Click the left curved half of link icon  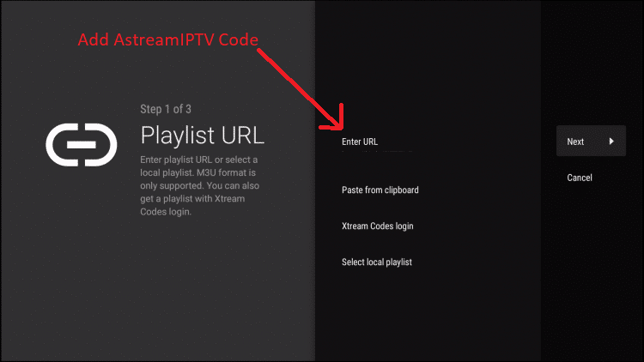pyautogui.click(x=62, y=145)
